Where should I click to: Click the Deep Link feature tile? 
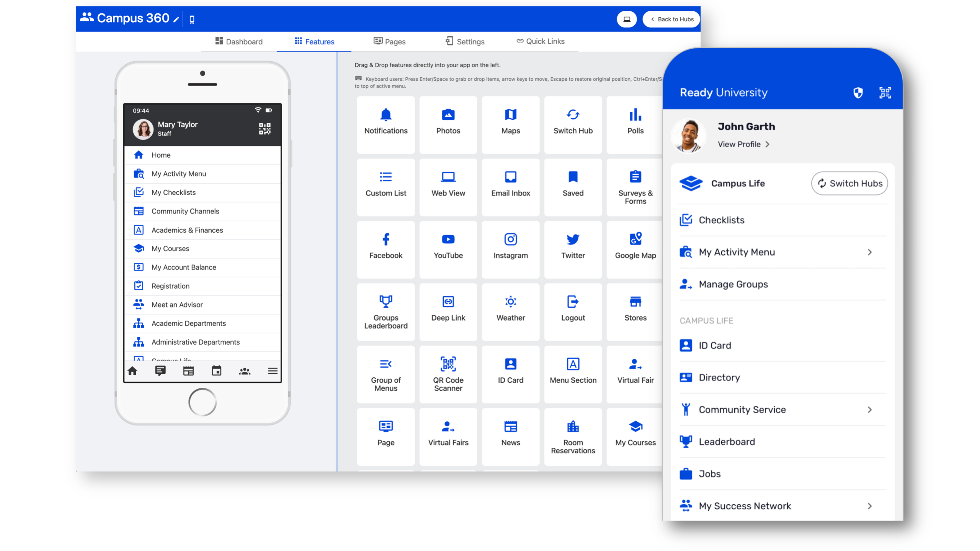(x=448, y=312)
